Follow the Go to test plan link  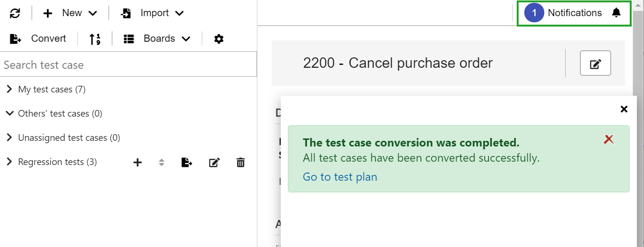click(340, 177)
